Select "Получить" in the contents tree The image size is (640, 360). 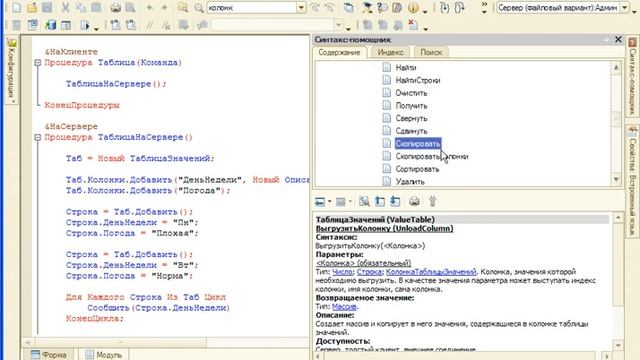click(x=411, y=106)
